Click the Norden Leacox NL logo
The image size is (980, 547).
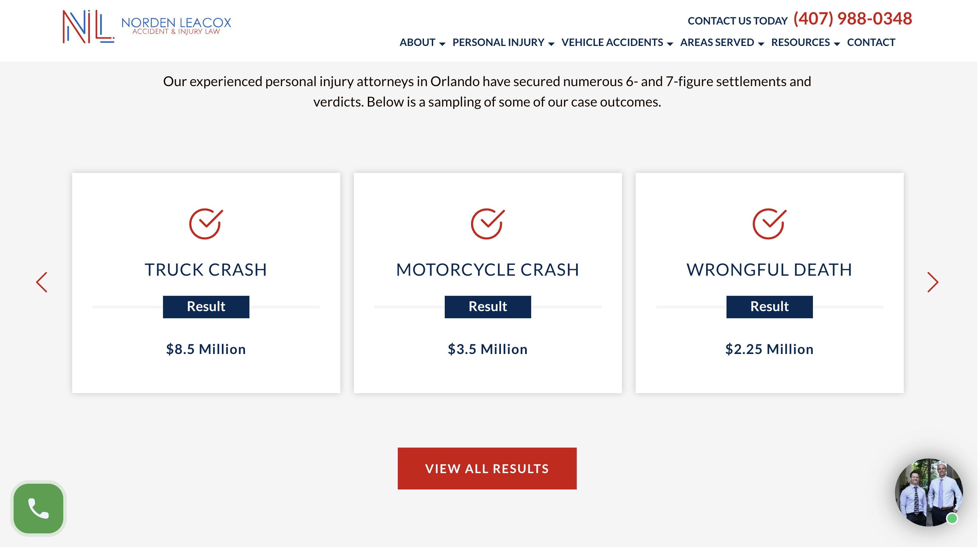(x=88, y=27)
